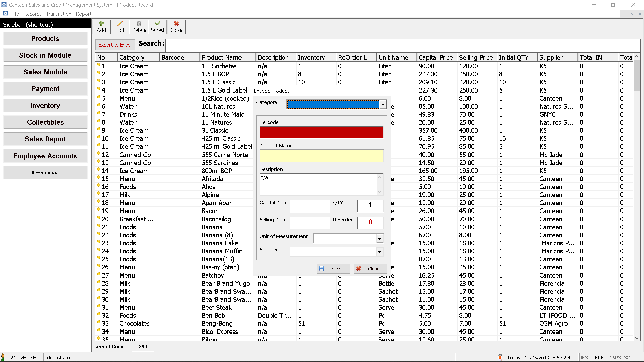Click the Stock-in Module sidebar button
The width and height of the screenshot is (644, 362).
45,55
